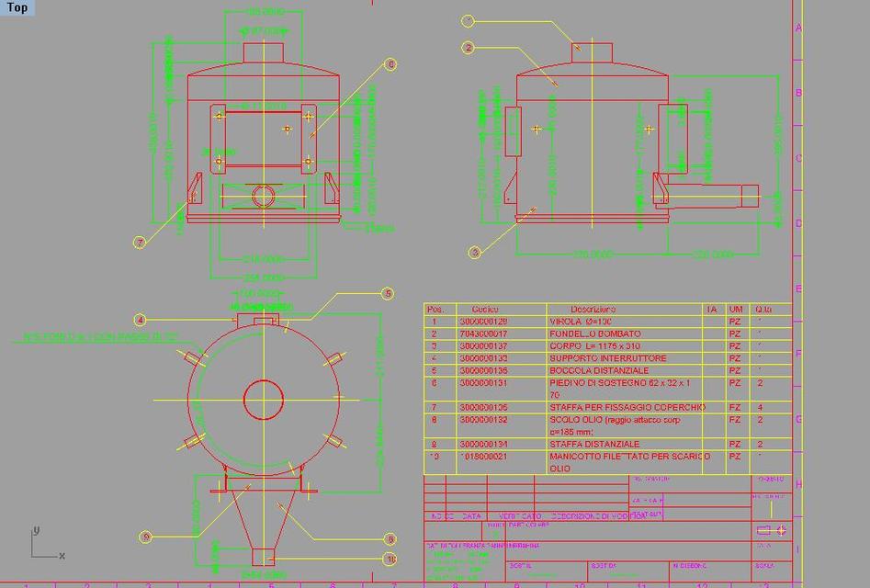This screenshot has width=870, height=588.
Task: Select code 3000000137 in parts table
Action: point(483,346)
